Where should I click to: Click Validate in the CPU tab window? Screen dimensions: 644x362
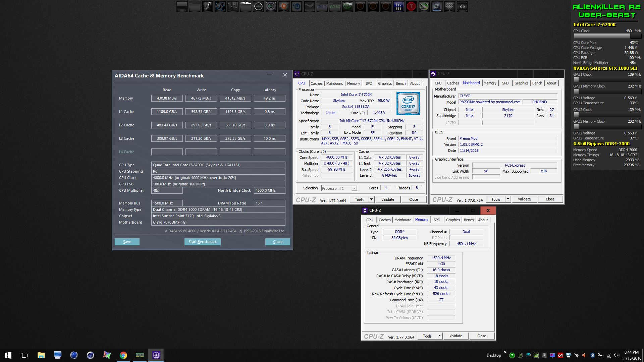tap(388, 199)
